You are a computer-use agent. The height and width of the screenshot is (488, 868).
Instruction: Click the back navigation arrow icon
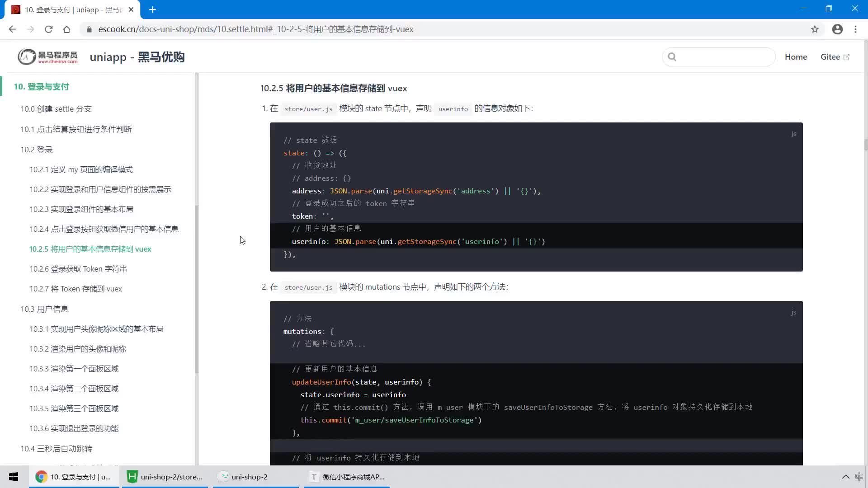(x=13, y=28)
